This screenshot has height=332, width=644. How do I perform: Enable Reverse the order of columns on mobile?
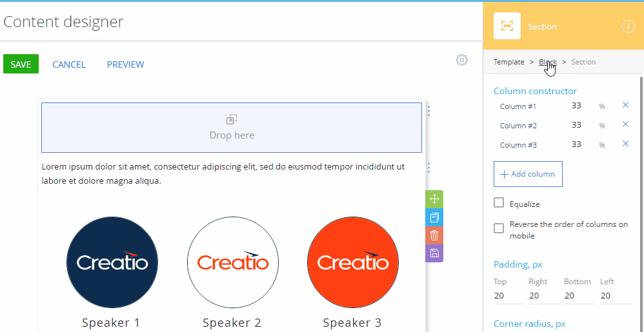pyautogui.click(x=499, y=228)
